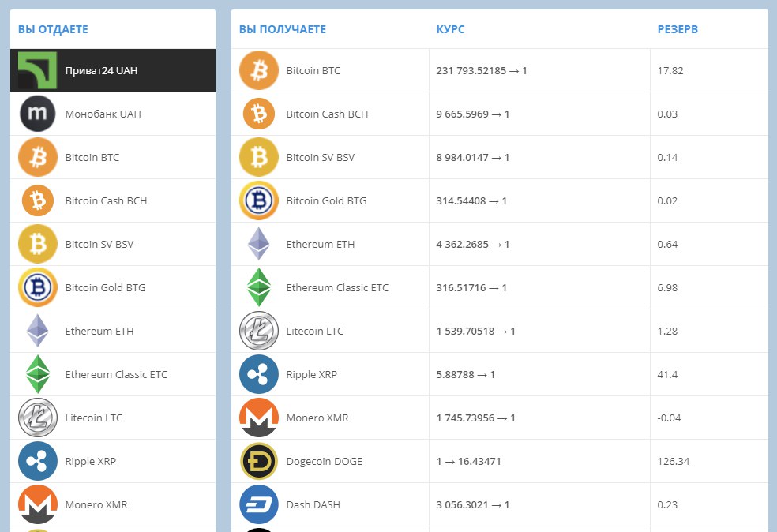The width and height of the screenshot is (777, 532).
Task: Click Ripple icon in give list
Action: (38, 461)
